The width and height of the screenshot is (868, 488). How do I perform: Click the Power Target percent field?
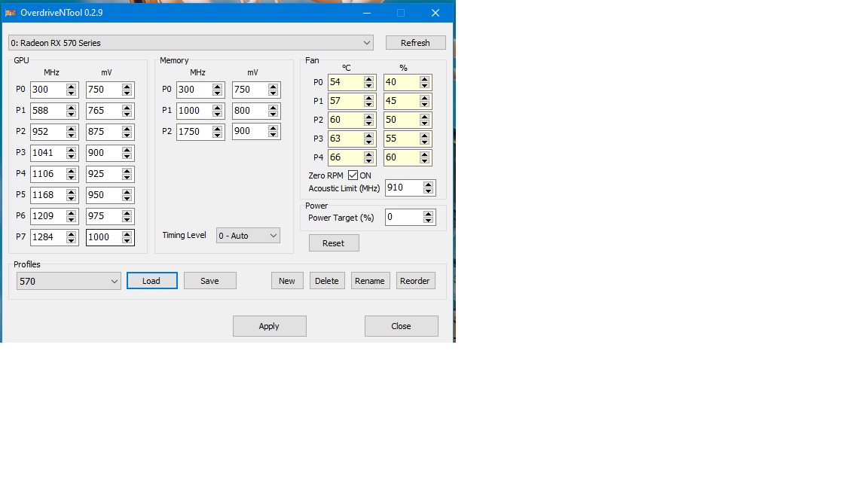[404, 218]
